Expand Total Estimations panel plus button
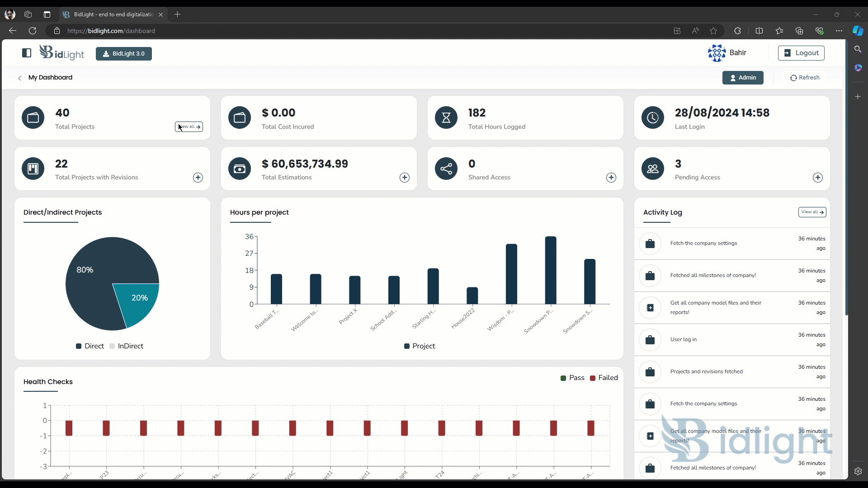The width and height of the screenshot is (868, 488). click(404, 178)
